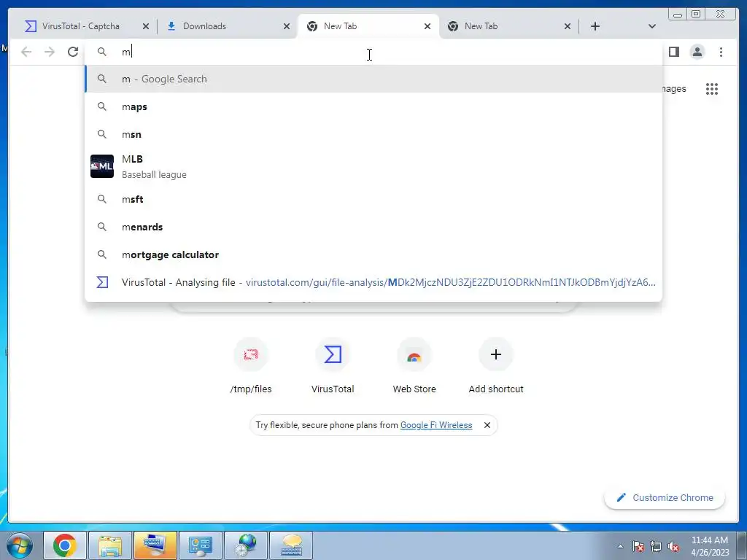Open the Web Store shortcut
Screen dimensions: 747x560
click(414, 366)
